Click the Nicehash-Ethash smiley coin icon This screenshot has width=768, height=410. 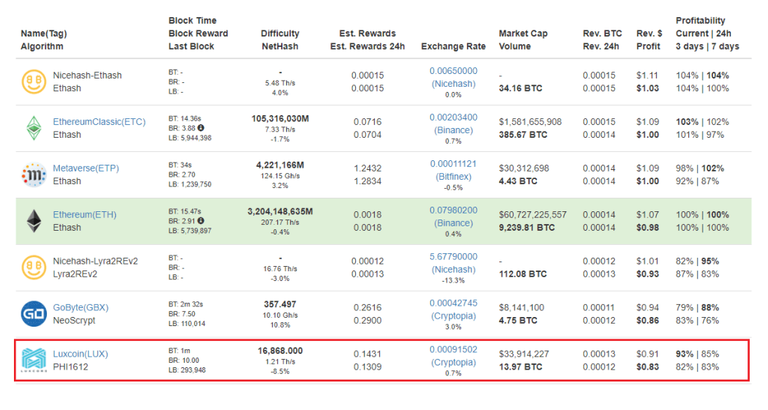point(34,81)
